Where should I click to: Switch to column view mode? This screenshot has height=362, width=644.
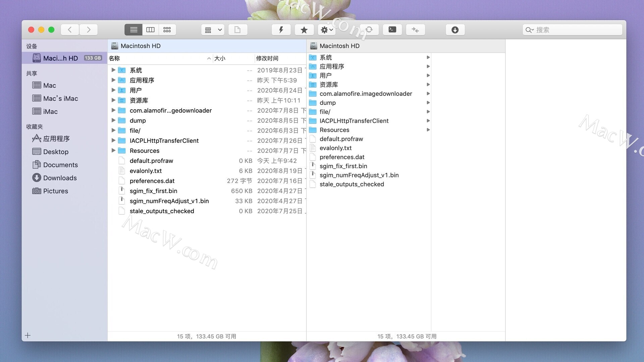coord(151,30)
